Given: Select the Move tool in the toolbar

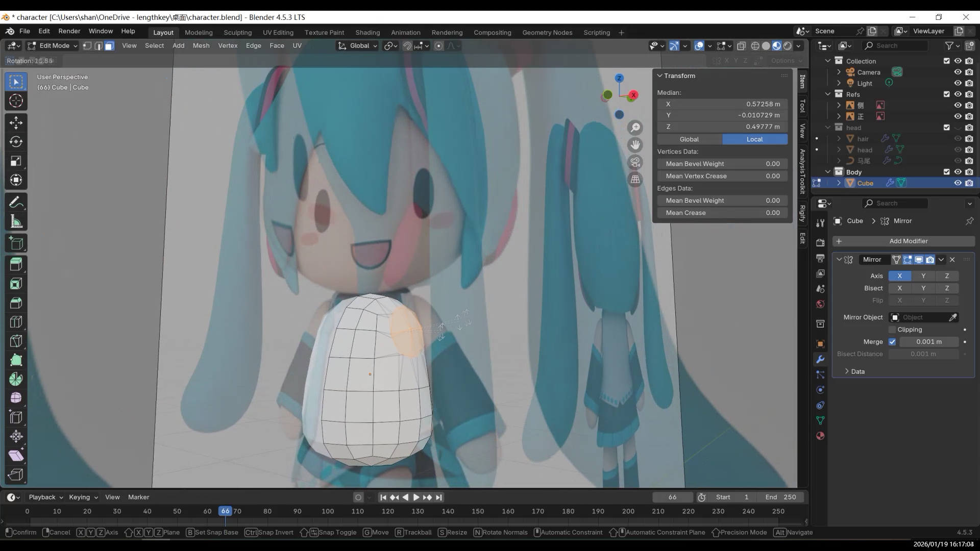Looking at the screenshot, I should click(x=16, y=122).
